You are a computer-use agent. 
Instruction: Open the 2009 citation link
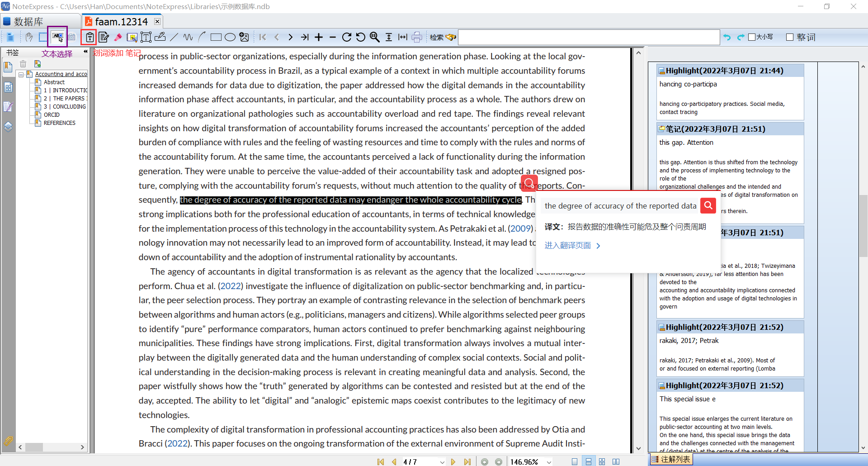point(521,228)
